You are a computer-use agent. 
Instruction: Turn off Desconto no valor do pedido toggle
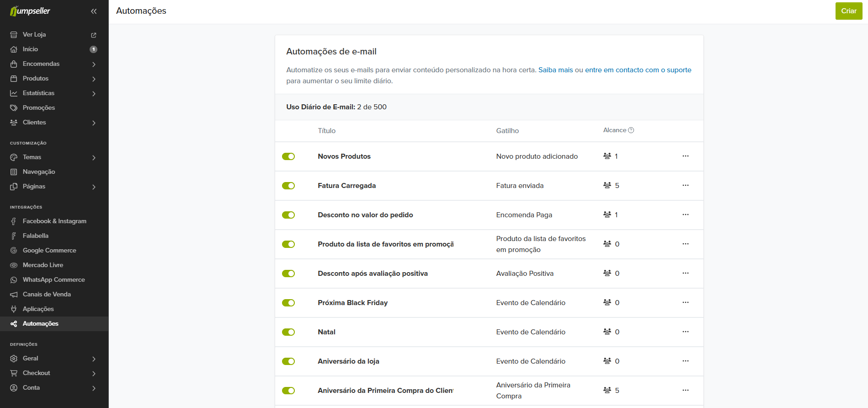coord(288,215)
